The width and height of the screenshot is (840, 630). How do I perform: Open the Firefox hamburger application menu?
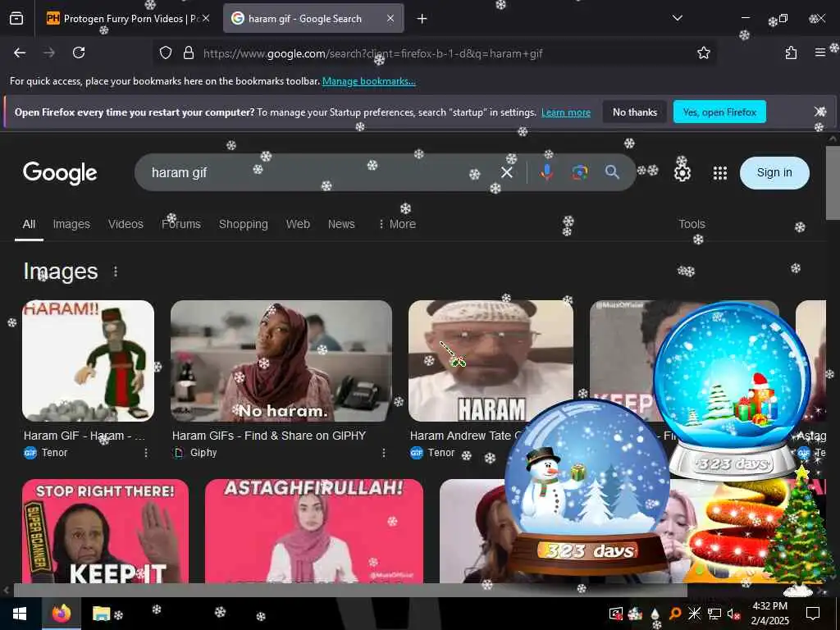point(820,52)
